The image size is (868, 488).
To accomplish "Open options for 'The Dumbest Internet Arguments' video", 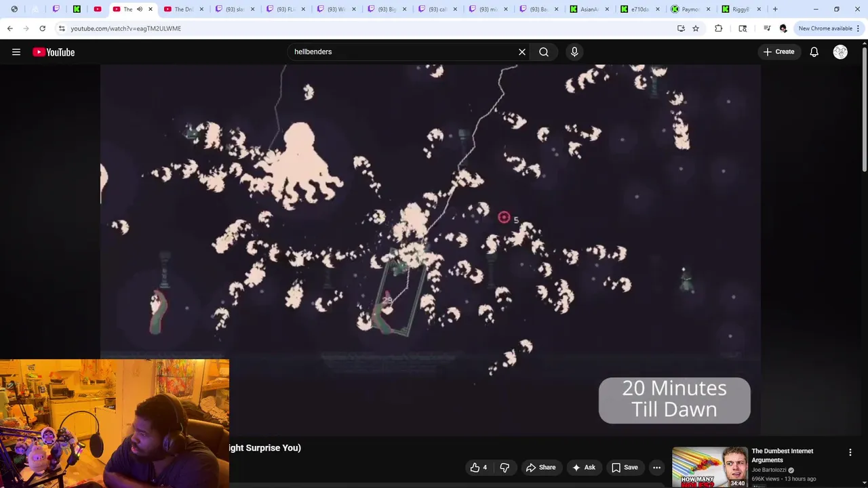I will [850, 452].
